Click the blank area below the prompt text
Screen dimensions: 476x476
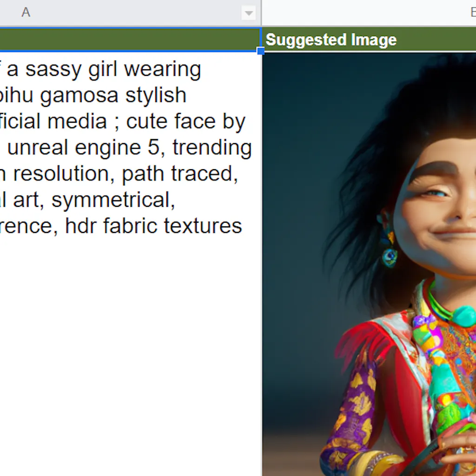pyautogui.click(x=130, y=349)
